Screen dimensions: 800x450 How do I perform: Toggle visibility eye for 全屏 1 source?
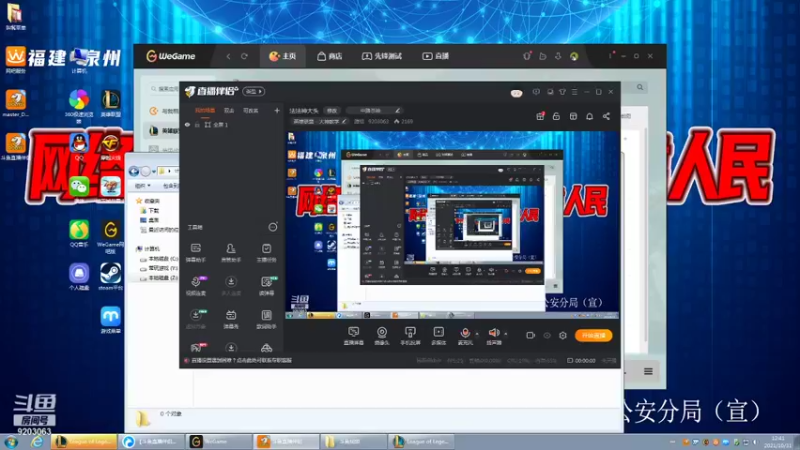coord(187,124)
